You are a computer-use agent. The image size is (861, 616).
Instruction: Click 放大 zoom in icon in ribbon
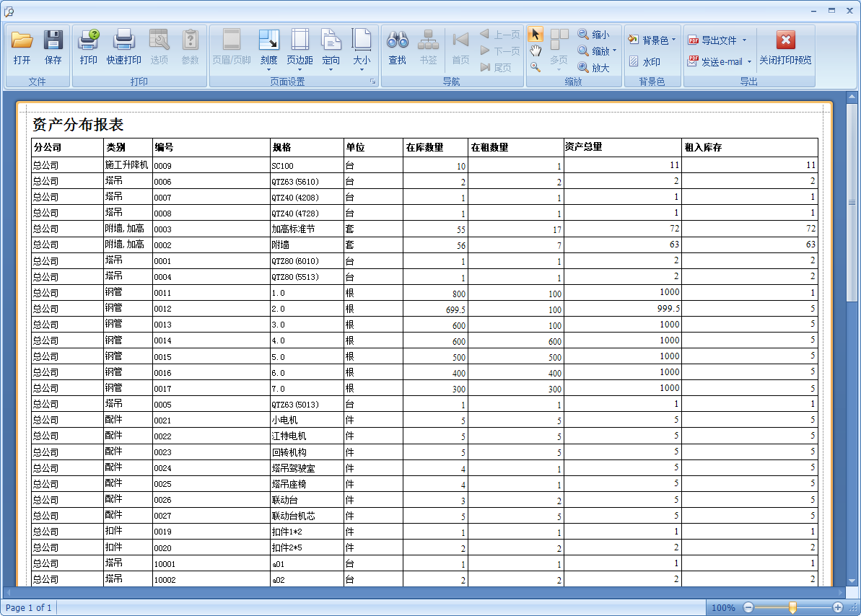click(x=593, y=68)
